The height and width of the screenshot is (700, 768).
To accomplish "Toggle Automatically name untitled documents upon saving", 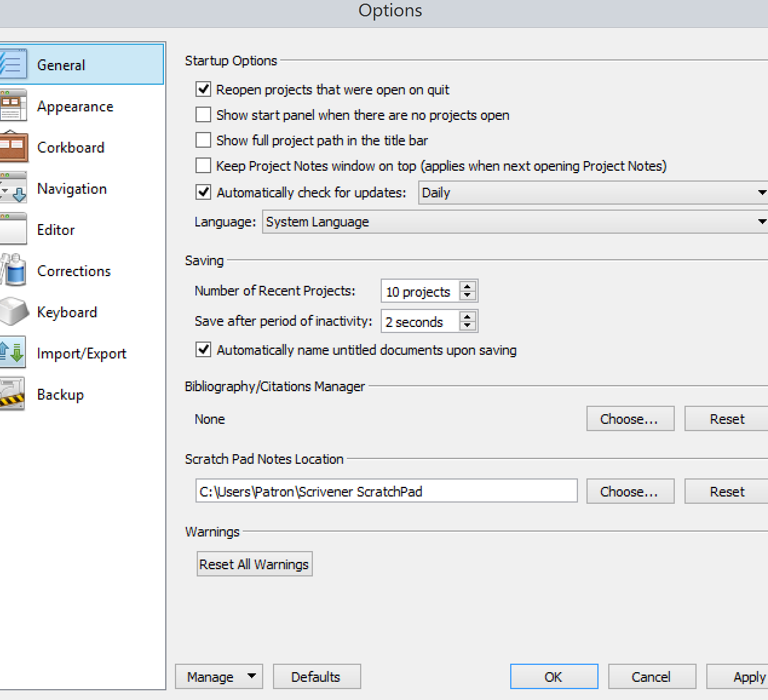I will 203,350.
